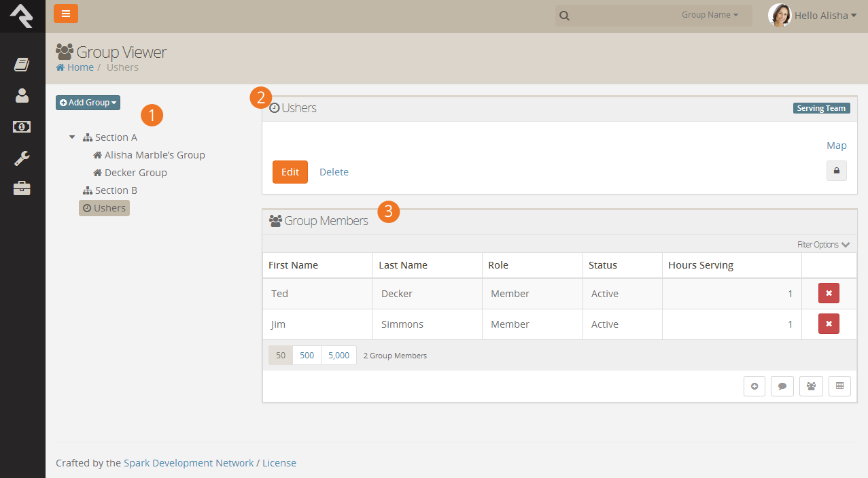Open the Group Name search filter dropdown
Image resolution: width=868 pixels, height=478 pixels.
710,15
